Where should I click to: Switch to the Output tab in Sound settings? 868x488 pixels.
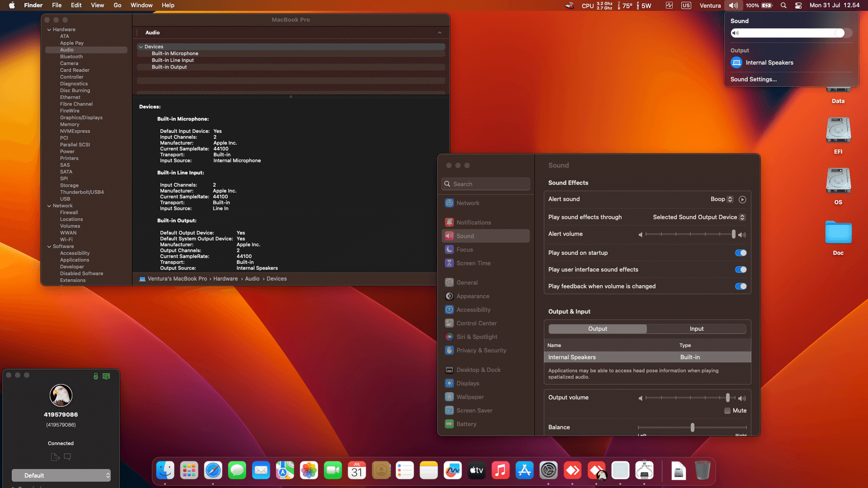pos(598,328)
